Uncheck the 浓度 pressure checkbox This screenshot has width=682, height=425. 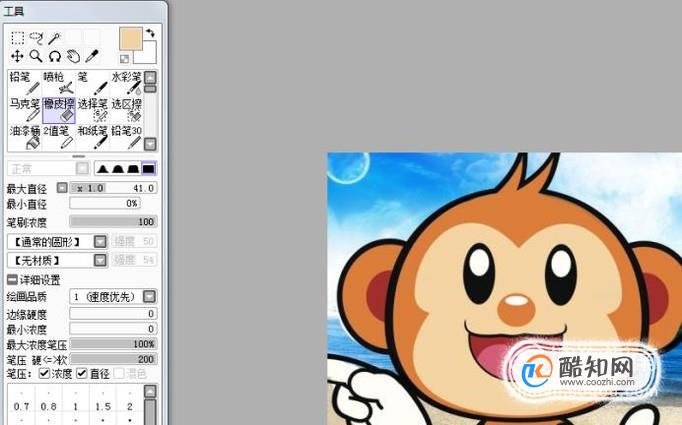pos(44,373)
